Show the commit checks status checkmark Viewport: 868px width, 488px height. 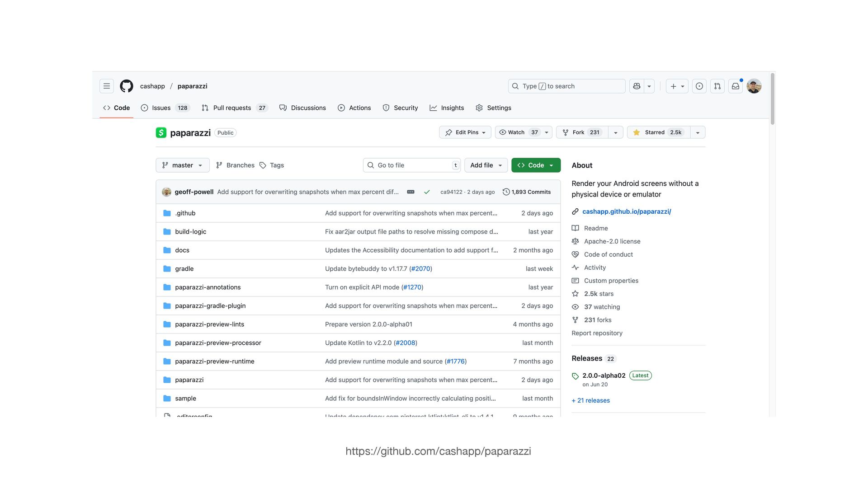point(427,192)
